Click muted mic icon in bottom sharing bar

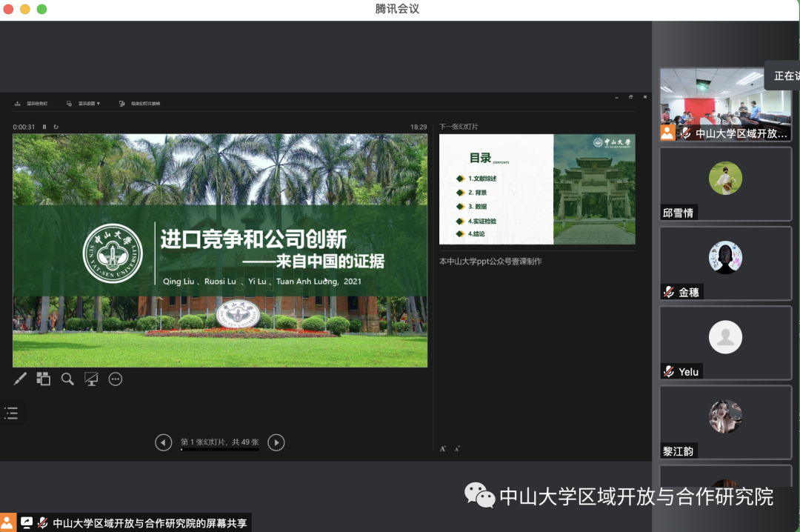point(43,522)
